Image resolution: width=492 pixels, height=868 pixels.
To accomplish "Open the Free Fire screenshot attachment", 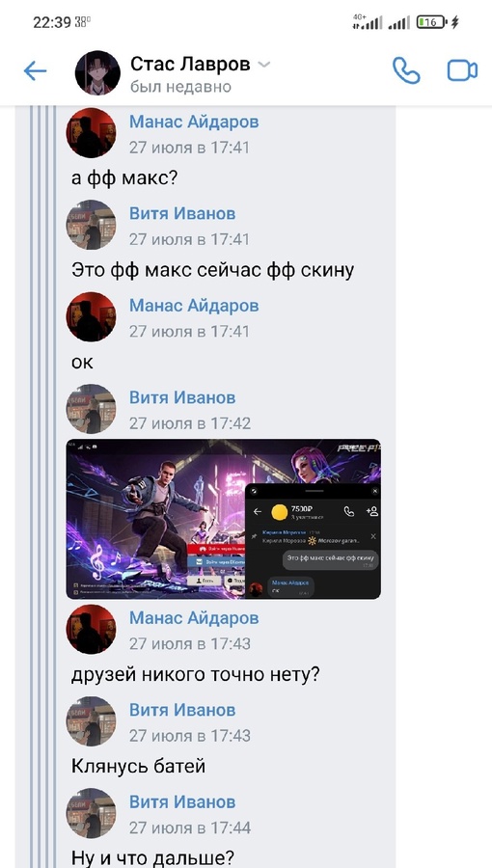I will pyautogui.click(x=224, y=519).
